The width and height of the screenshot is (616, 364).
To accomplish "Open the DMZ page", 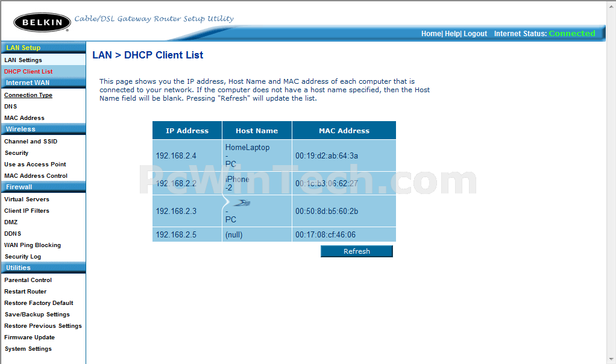I will [11, 222].
